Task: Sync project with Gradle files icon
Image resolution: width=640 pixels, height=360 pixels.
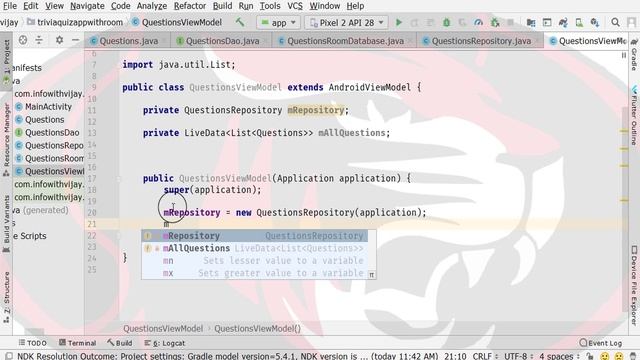Action: pos(563,23)
